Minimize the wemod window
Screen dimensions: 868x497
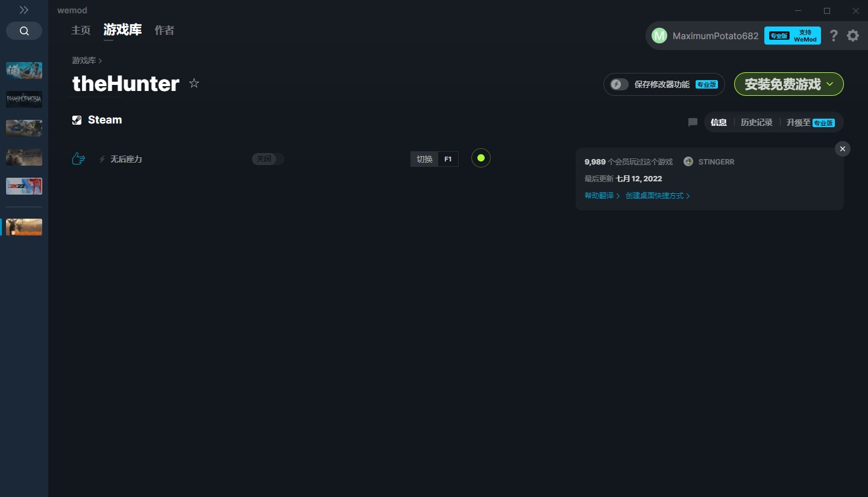[x=798, y=11]
